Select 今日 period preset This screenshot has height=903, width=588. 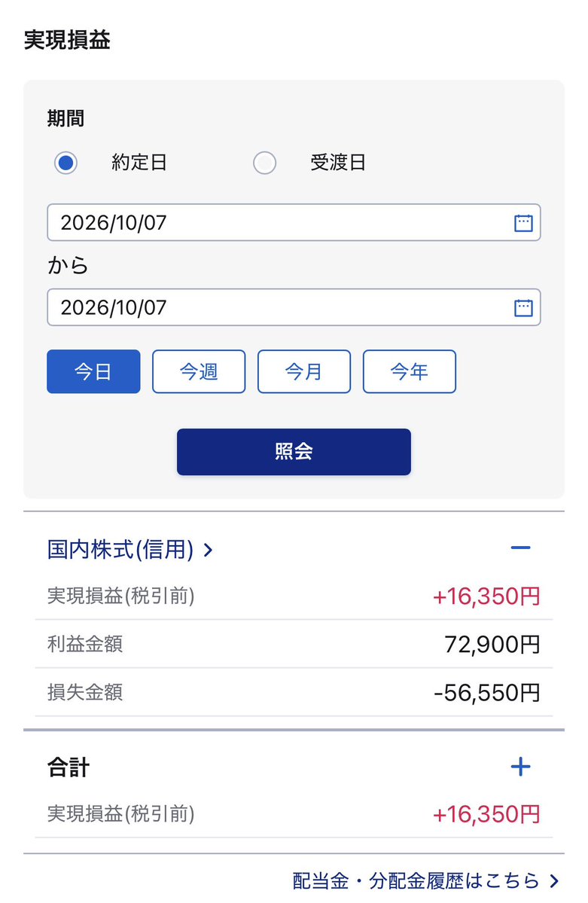[93, 371]
